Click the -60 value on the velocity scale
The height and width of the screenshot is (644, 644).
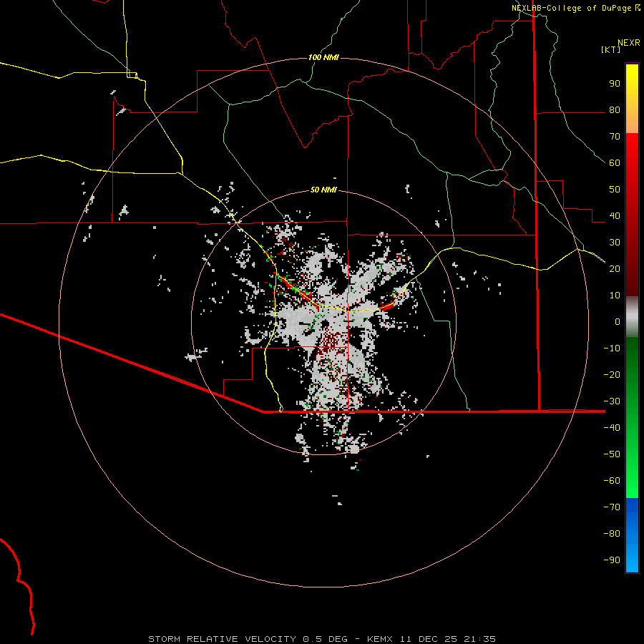point(612,481)
